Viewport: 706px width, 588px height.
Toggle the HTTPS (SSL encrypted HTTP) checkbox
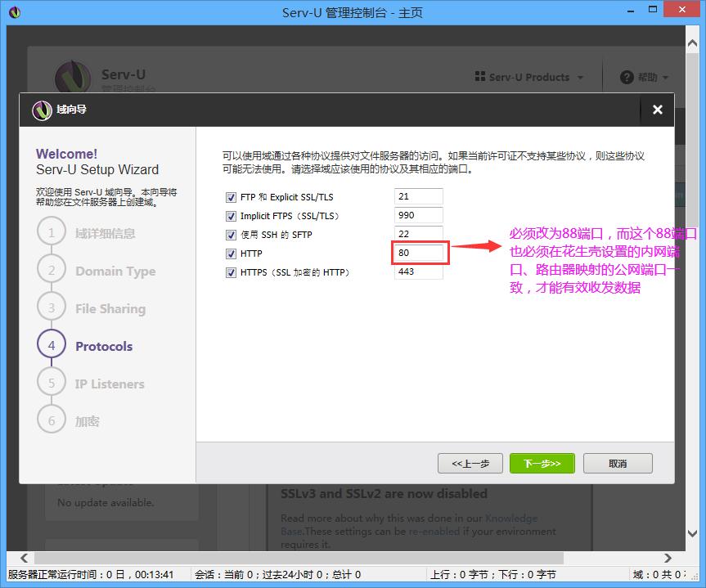coord(231,273)
